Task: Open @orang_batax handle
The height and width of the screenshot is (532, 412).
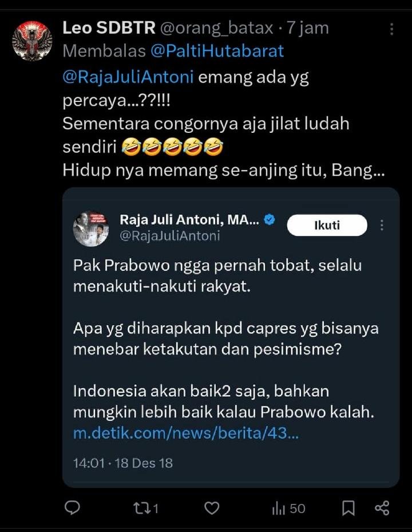Action: [216, 28]
